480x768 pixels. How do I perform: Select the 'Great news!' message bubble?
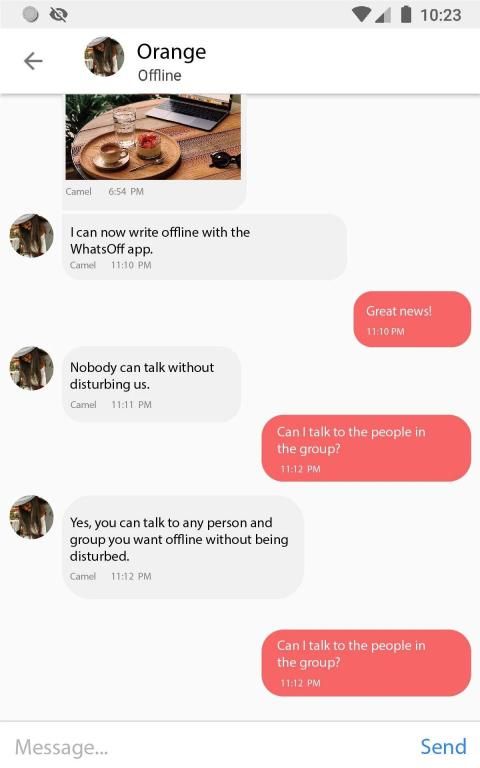[x=412, y=319]
